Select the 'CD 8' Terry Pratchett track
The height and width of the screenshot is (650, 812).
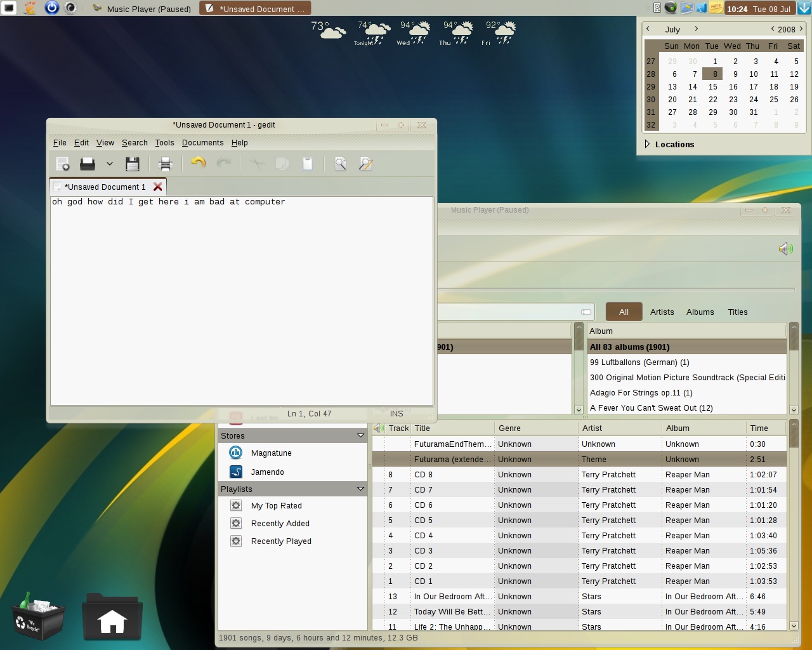(579, 474)
